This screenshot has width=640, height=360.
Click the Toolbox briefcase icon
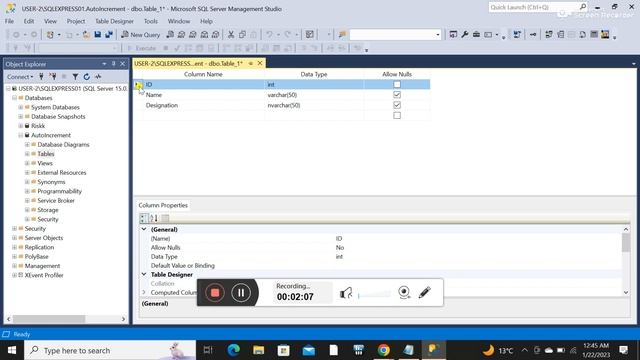(x=476, y=35)
